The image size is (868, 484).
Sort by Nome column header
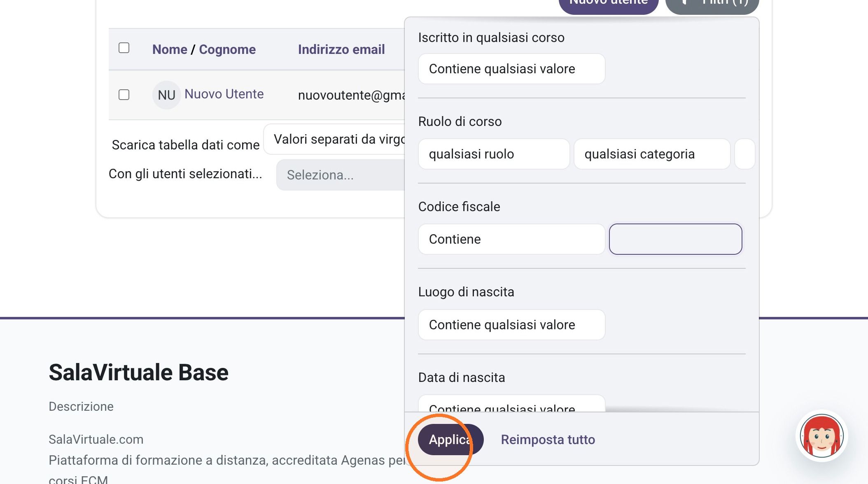(170, 49)
